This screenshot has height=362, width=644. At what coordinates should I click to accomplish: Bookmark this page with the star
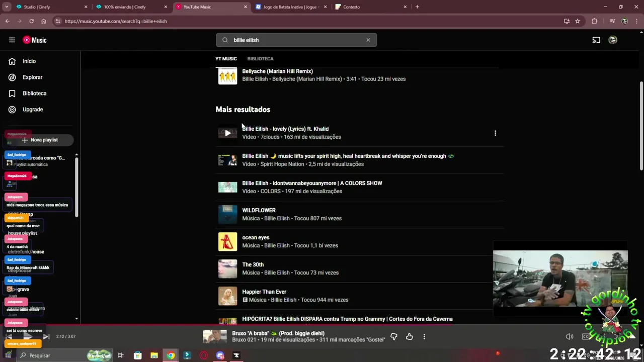pyautogui.click(x=578, y=21)
